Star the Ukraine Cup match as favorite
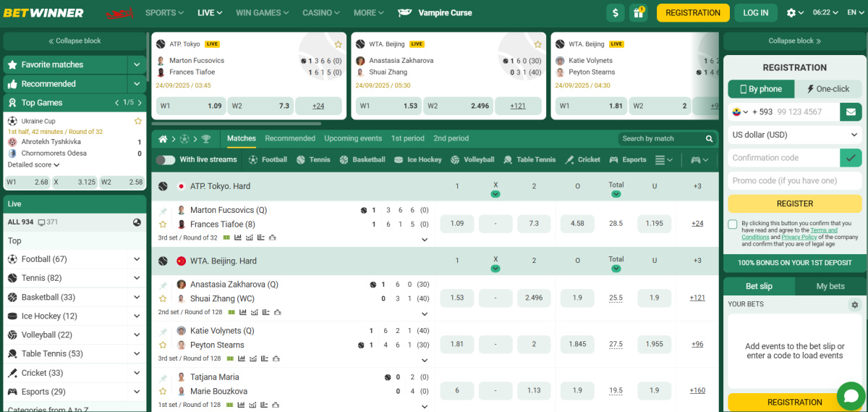Viewport: 868px width, 412px height. [138, 121]
